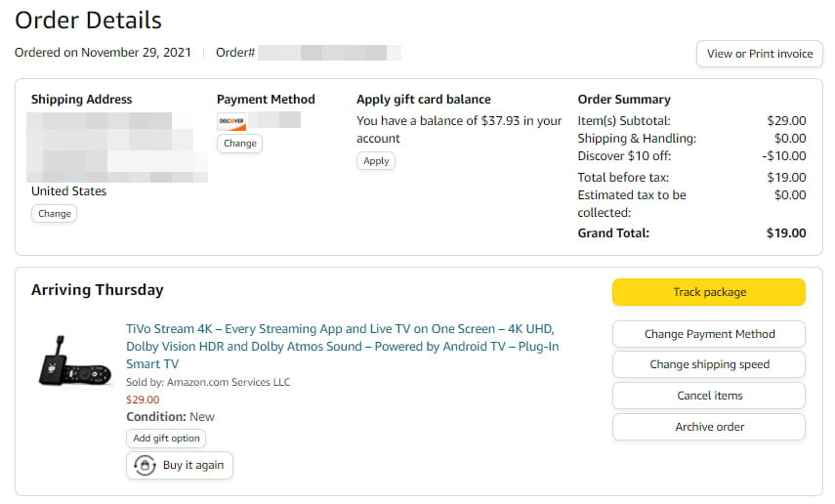Viewport: 835px width, 504px height.
Task: Select the Discover $10 off discount value
Action: 784,156
